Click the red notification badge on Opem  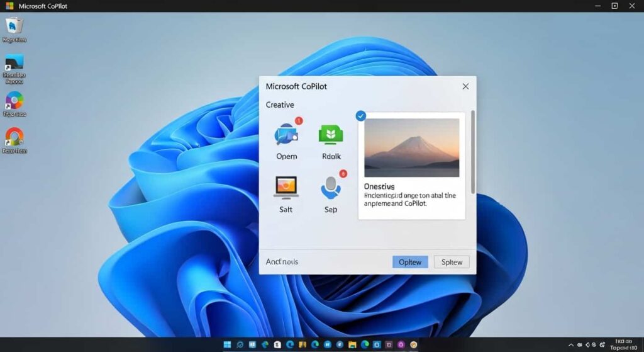click(299, 120)
